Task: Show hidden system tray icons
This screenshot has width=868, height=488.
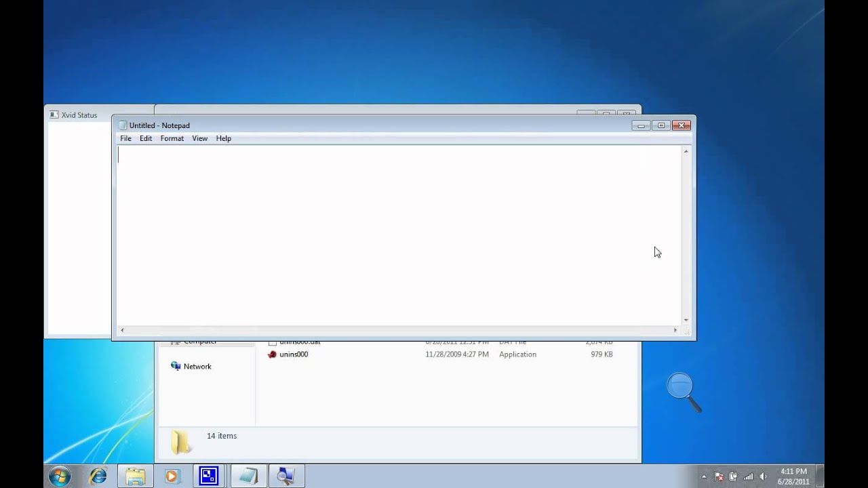Action: pos(703,476)
